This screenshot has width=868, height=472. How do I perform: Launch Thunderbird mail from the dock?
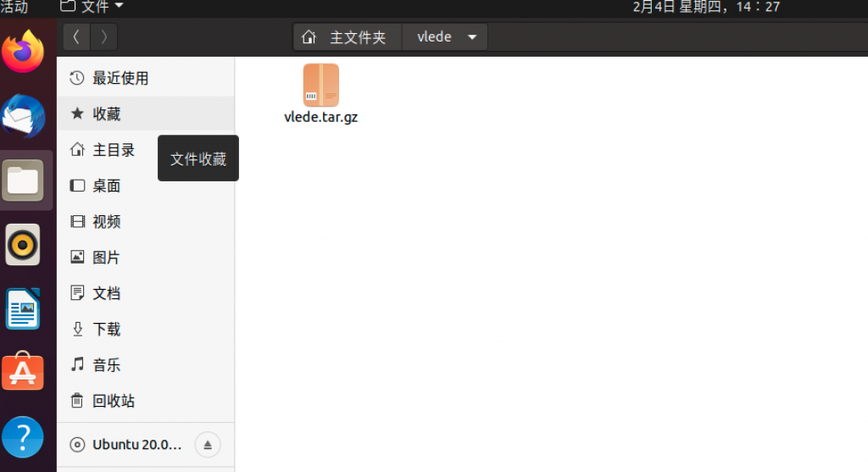point(23,116)
